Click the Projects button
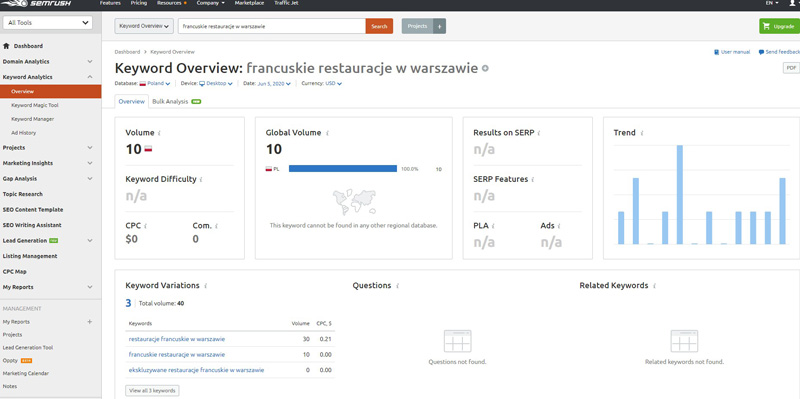This screenshot has height=399, width=800. tap(417, 26)
